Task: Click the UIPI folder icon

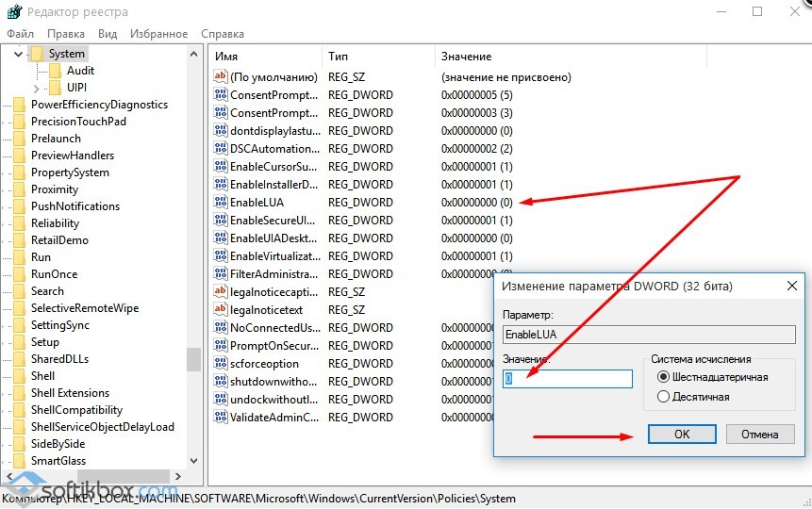Action: tap(55, 88)
